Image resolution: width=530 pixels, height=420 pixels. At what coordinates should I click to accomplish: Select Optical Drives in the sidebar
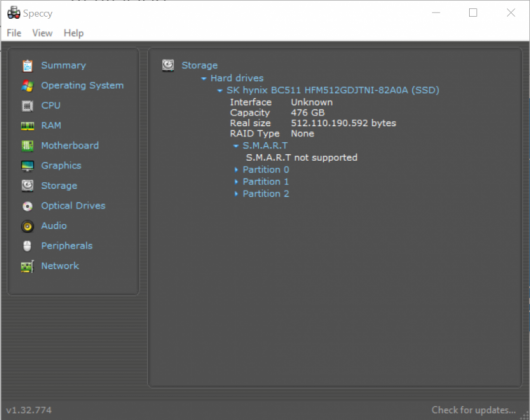73,206
